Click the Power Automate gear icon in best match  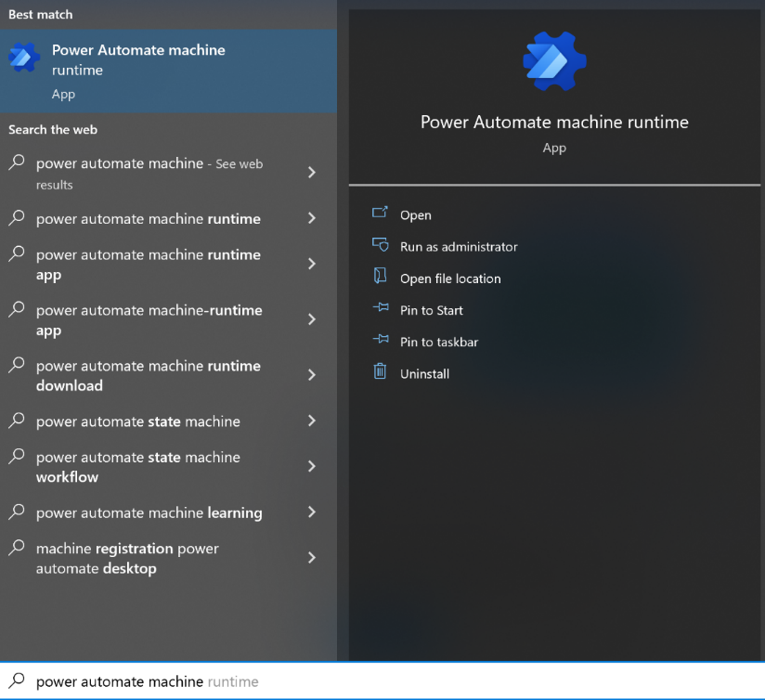pyautogui.click(x=24, y=58)
